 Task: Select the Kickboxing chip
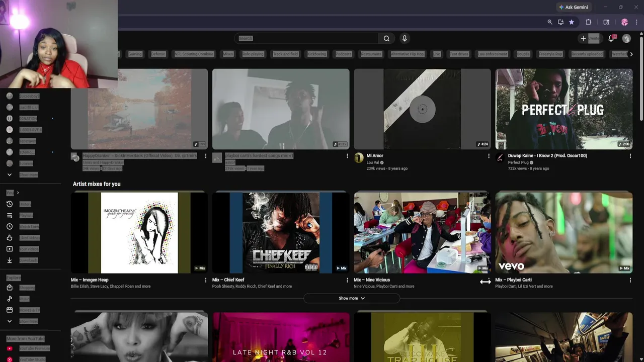317,54
